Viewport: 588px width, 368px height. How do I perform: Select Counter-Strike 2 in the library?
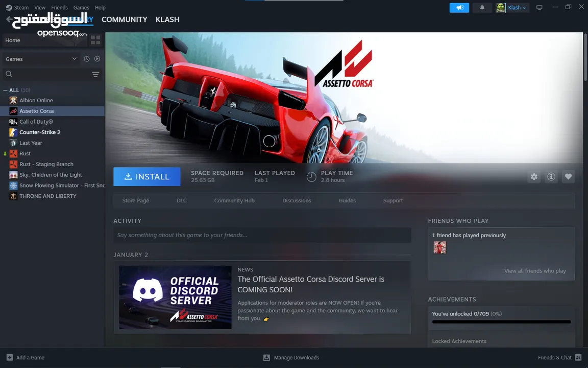[x=53, y=132]
